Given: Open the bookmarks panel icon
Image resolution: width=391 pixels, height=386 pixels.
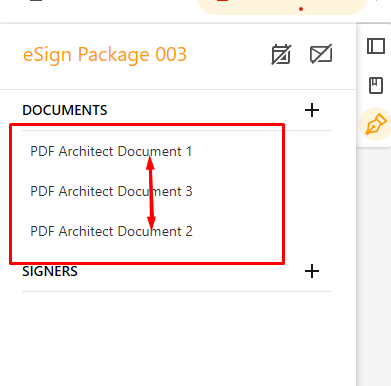Looking at the screenshot, I should (x=376, y=85).
